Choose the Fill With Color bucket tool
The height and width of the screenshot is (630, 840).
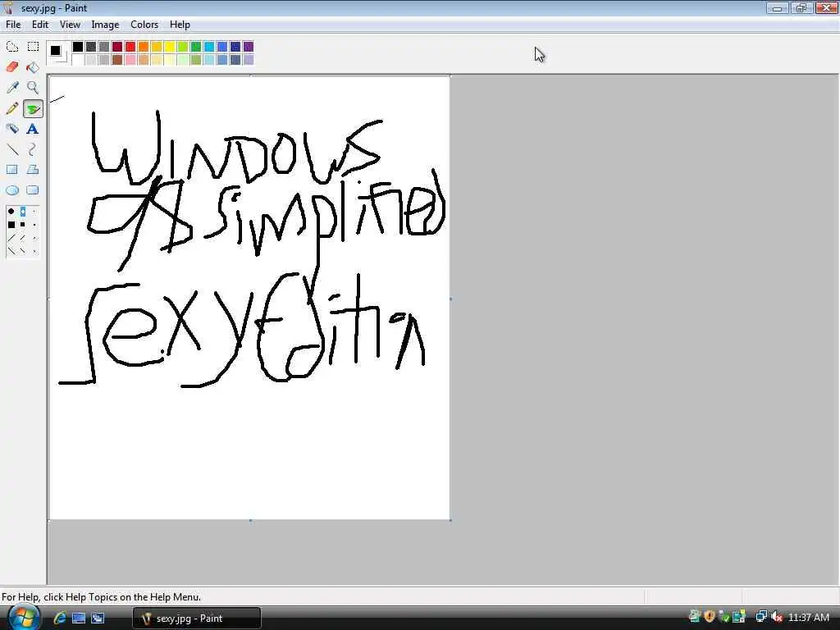[x=33, y=67]
